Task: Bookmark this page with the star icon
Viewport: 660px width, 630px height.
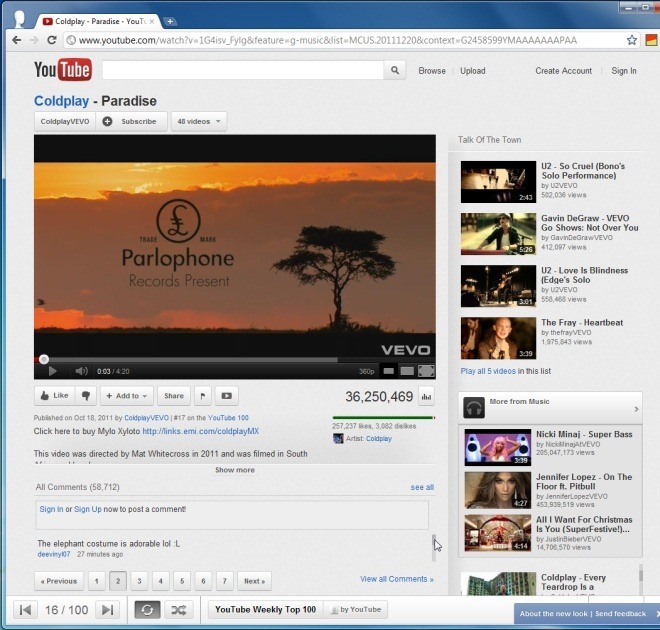Action: 631,40
